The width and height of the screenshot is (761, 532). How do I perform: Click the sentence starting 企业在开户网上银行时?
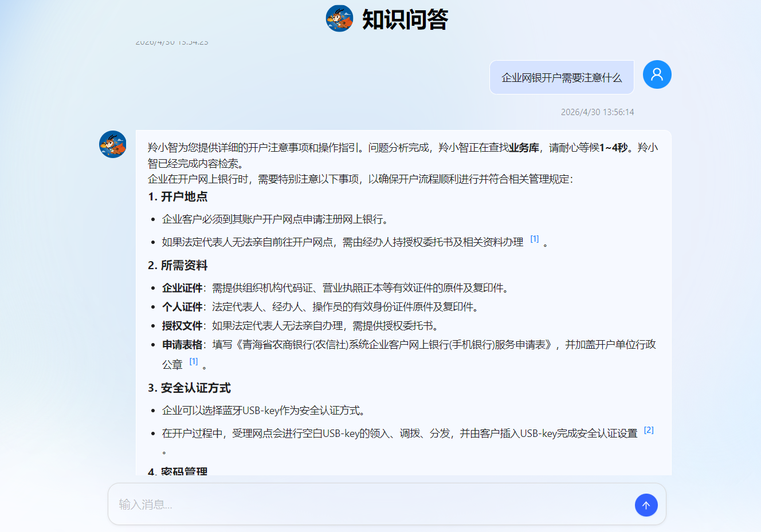click(360, 179)
